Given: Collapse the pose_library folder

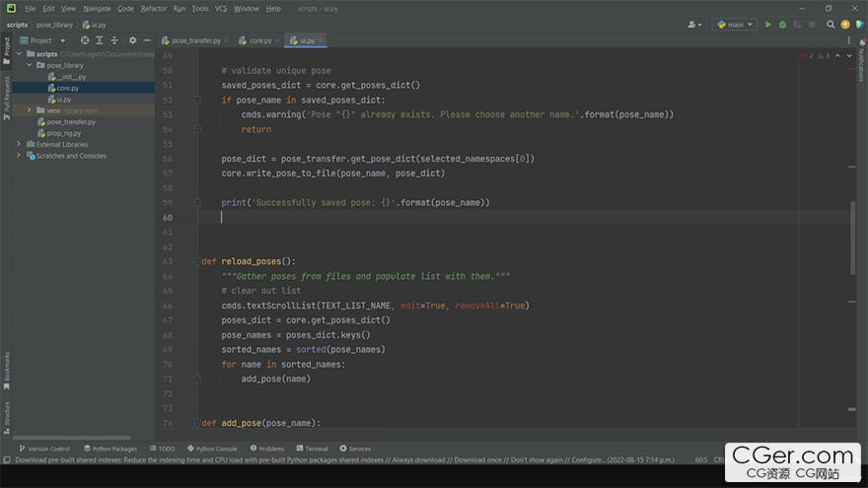Looking at the screenshot, I should [30, 65].
